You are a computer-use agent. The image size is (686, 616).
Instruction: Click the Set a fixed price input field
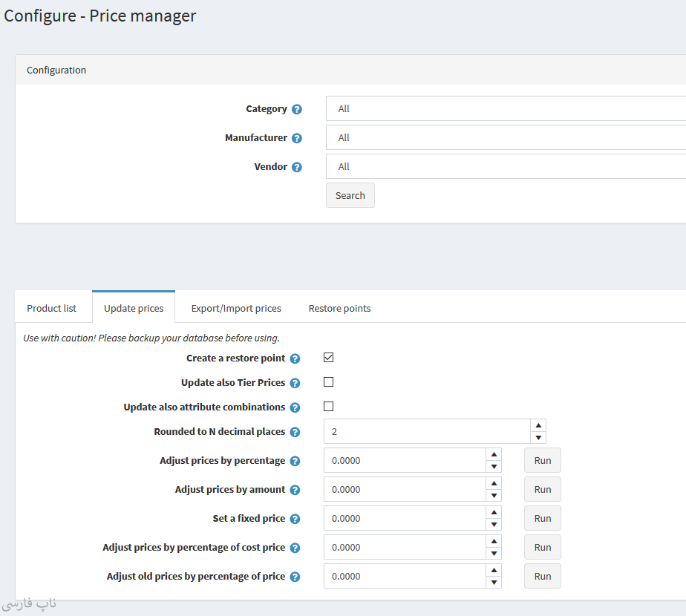(x=405, y=518)
